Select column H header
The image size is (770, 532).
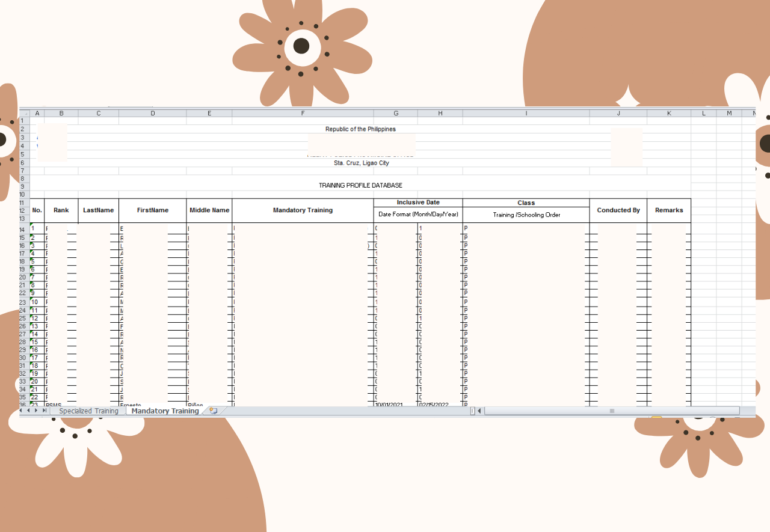[440, 113]
